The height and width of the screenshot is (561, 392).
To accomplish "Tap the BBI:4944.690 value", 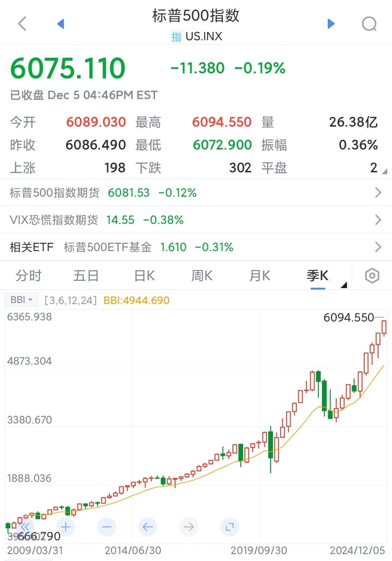I will (136, 300).
